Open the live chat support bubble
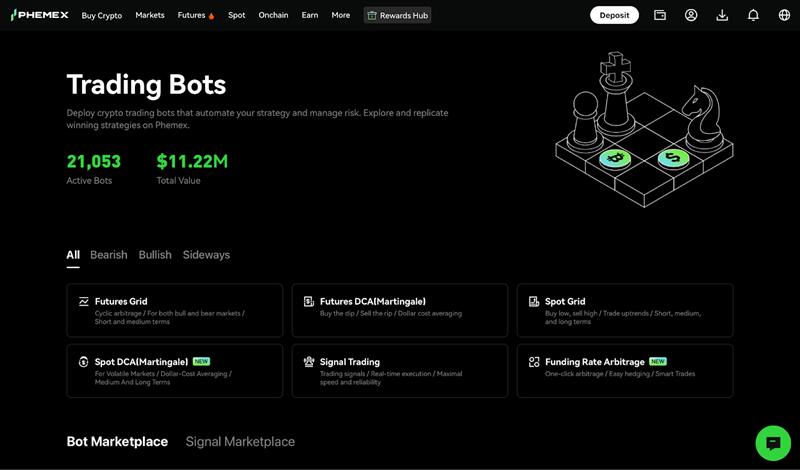The image size is (800, 470). pyautogui.click(x=772, y=442)
